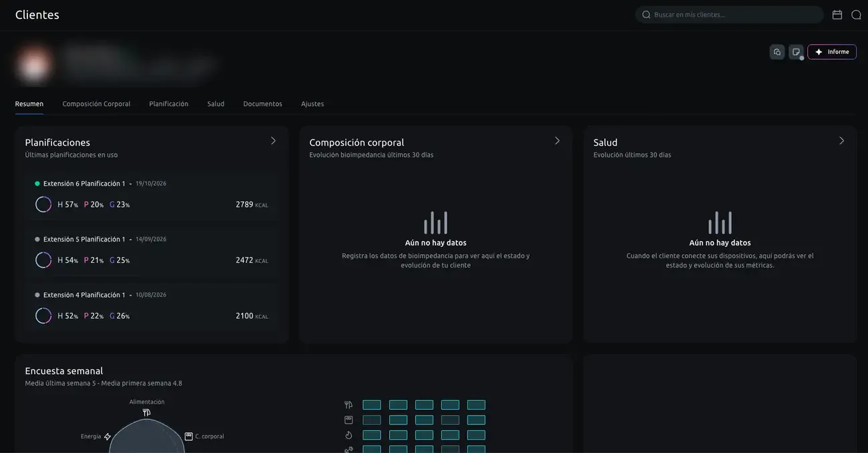Expand the Planificaciones card arrow
Viewport: 868px width, 453px height.
coord(273,141)
